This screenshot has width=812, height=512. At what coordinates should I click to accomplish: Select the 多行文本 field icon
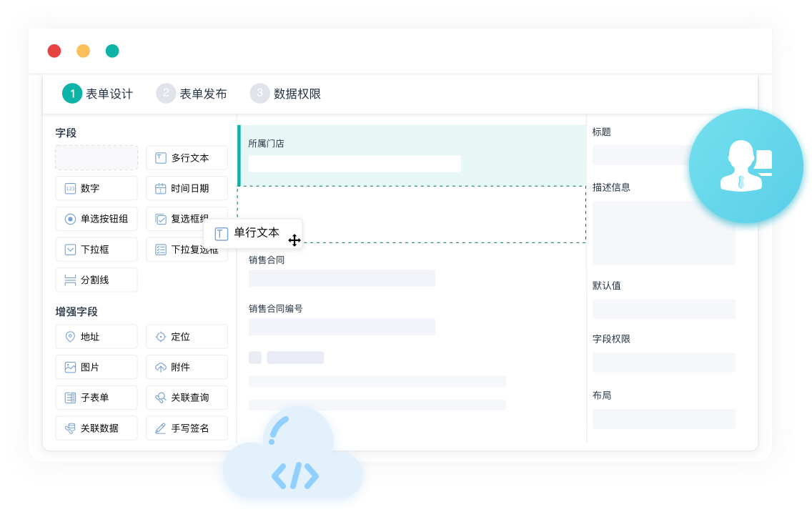161,158
